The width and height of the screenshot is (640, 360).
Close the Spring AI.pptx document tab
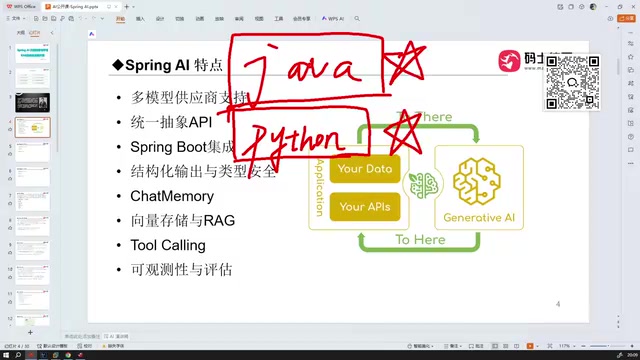[116, 7]
